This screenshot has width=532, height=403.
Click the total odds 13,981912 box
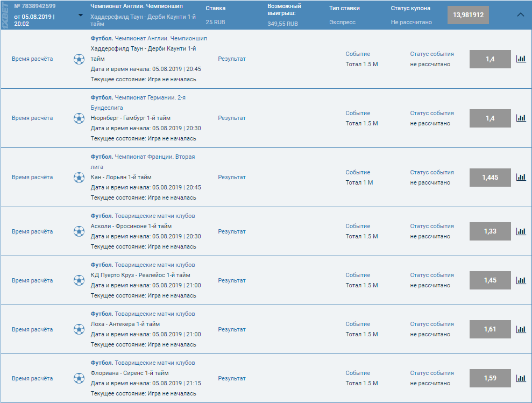[x=468, y=15]
